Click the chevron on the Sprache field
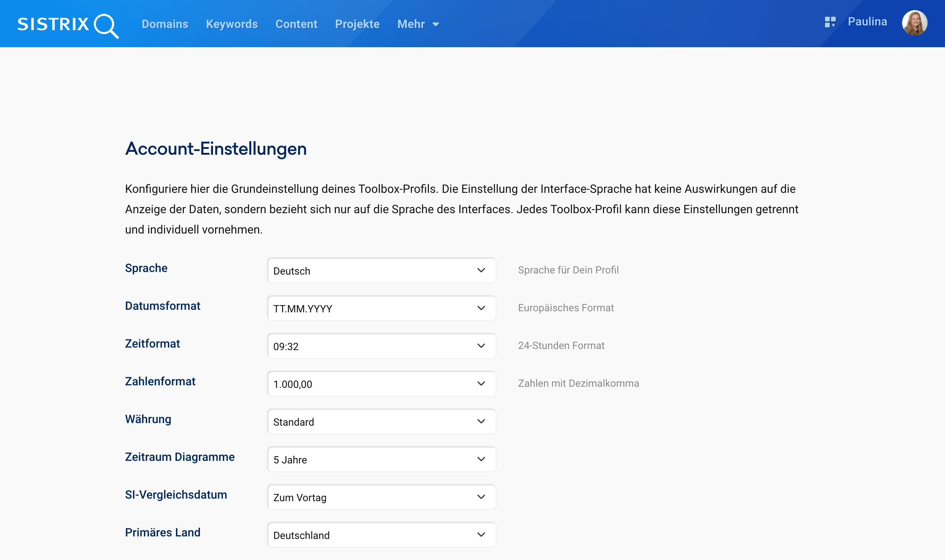 pos(481,271)
